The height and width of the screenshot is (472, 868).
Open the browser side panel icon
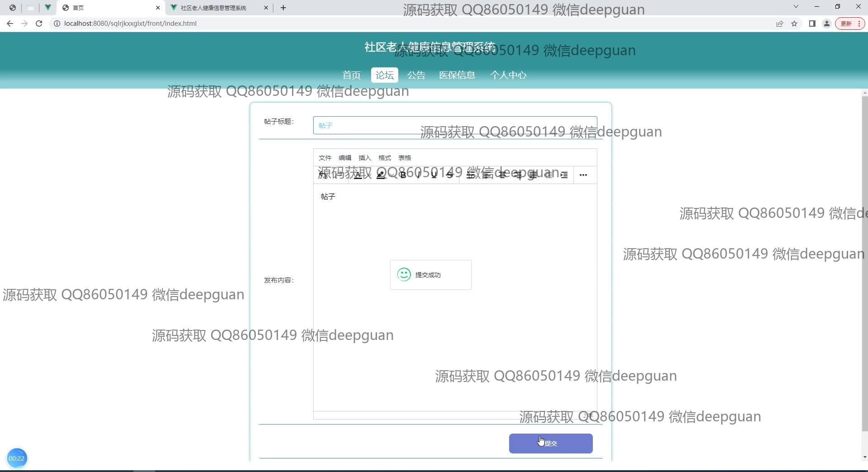(812, 24)
